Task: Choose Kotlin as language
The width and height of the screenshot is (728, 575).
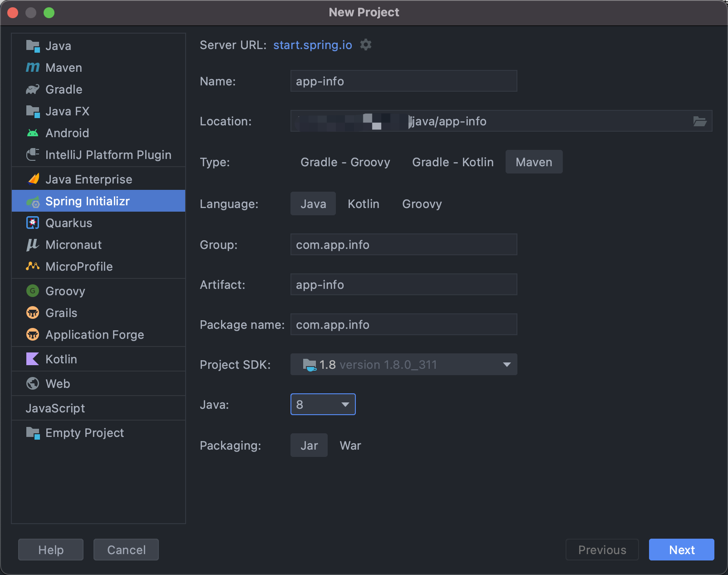Action: click(364, 204)
